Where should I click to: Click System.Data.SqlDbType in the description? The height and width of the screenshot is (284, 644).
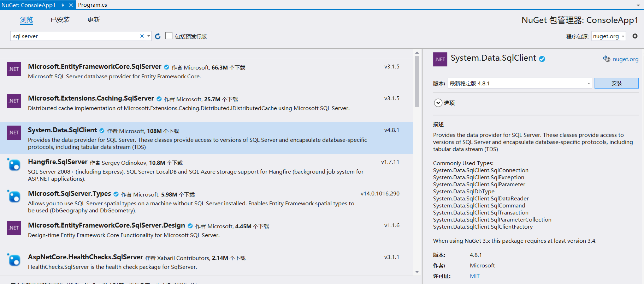[464, 192]
